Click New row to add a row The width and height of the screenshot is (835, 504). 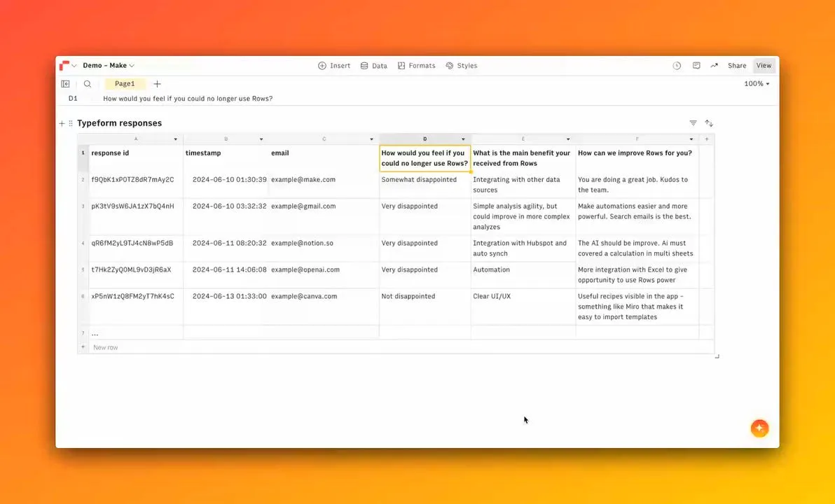pyautogui.click(x=106, y=347)
